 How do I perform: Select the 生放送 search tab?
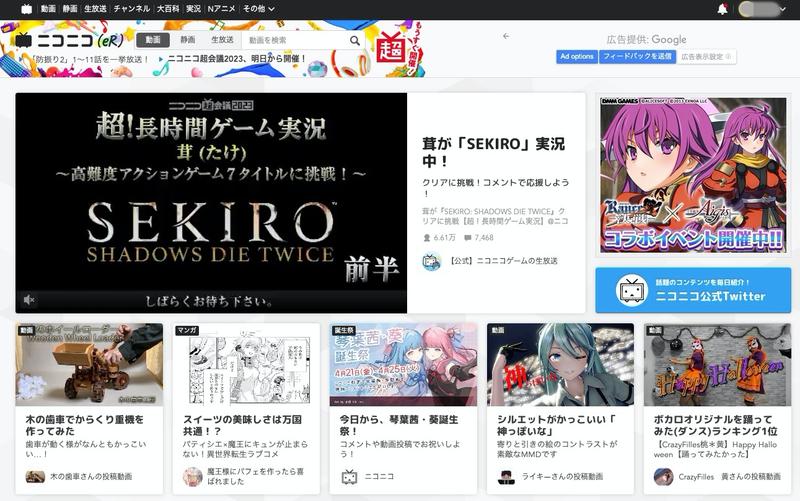[x=222, y=40]
